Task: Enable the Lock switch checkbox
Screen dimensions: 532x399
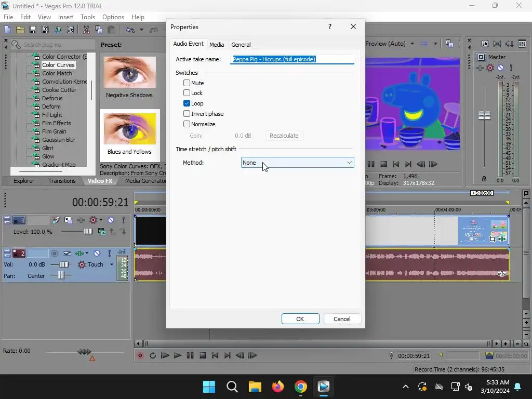Action: click(187, 93)
